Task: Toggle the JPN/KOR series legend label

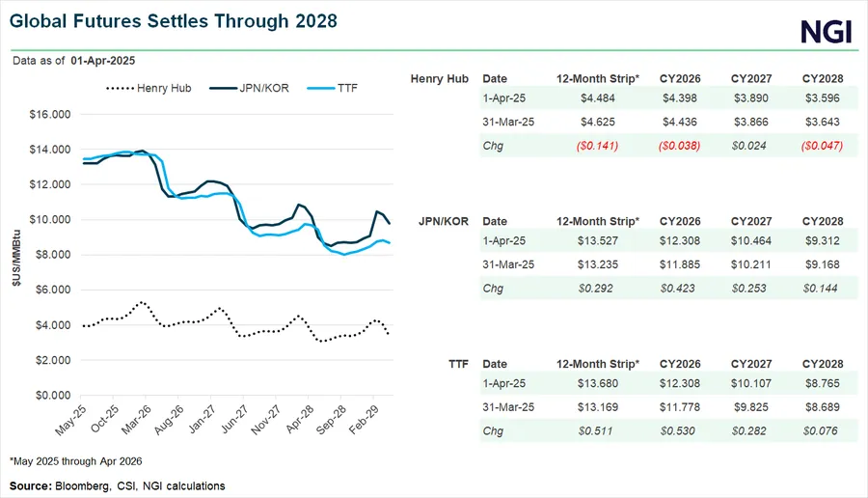Action: 268,88
